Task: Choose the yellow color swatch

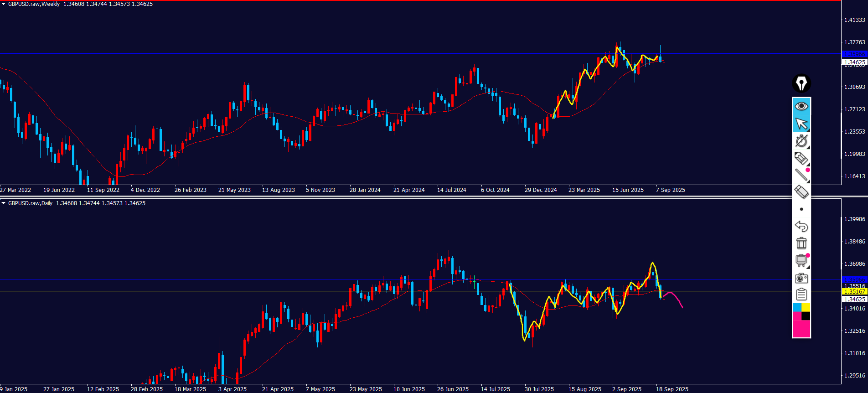Action: point(806,308)
